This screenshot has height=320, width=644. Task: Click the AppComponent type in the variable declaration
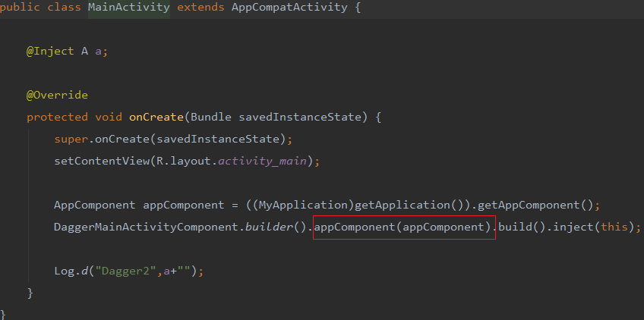94,205
